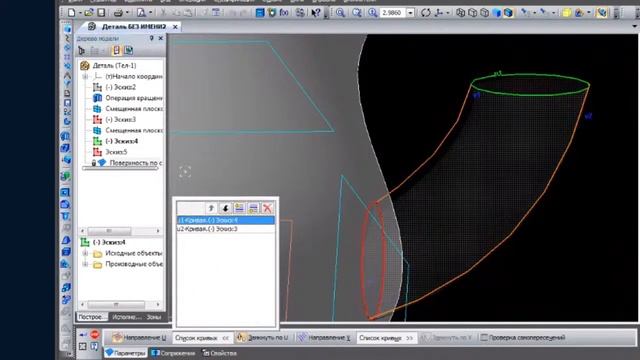Open the Свойства tab
Viewport: 640px width, 360px height.
[x=219, y=353]
